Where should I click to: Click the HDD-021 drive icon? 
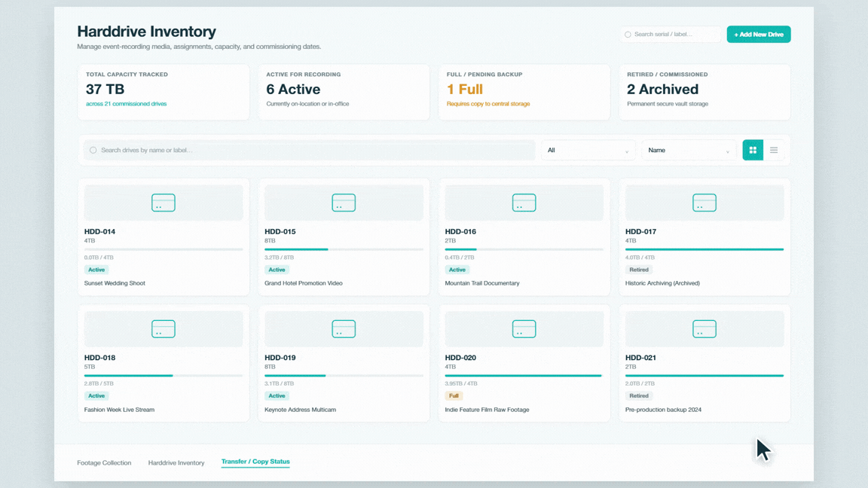coord(704,328)
